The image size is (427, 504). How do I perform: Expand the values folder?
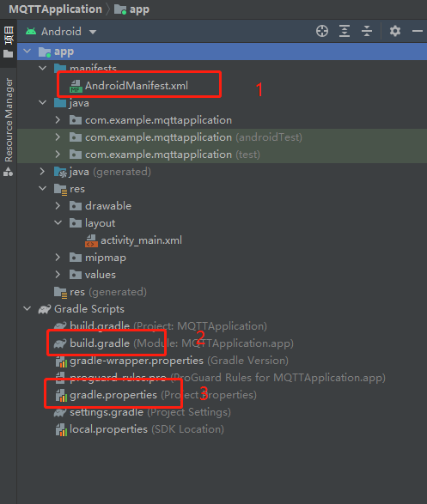tap(58, 275)
